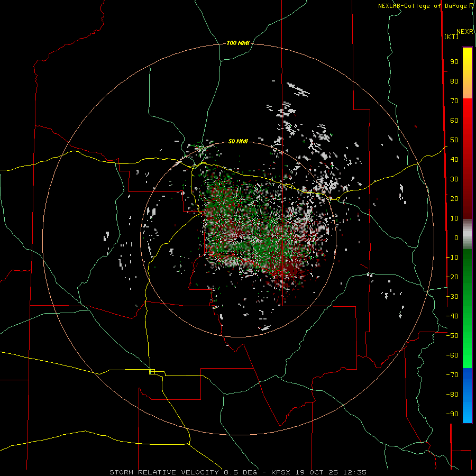The height and width of the screenshot is (476, 476).
Task: Click the -70 scale value
Action: (x=452, y=375)
